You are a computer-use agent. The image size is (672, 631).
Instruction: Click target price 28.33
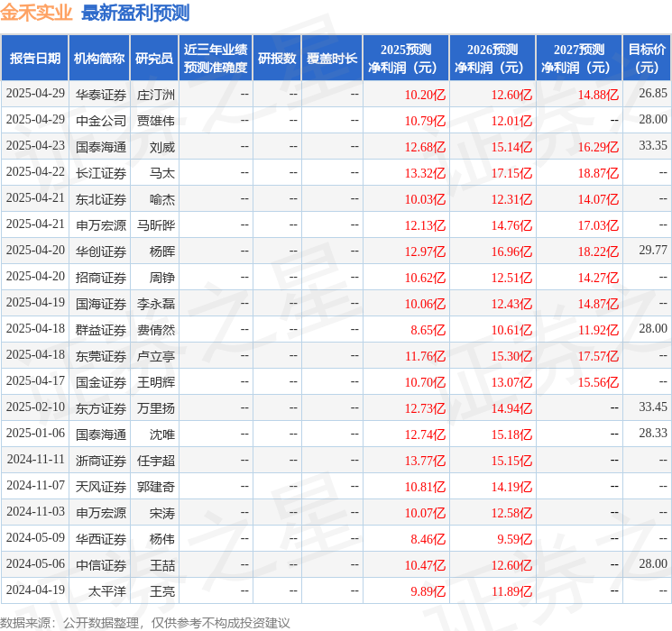click(x=653, y=433)
